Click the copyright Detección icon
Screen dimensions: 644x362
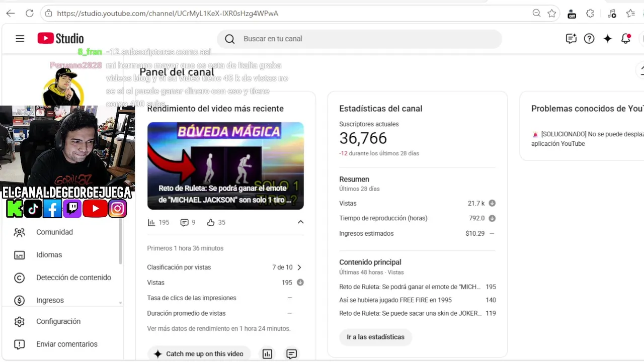tap(20, 278)
